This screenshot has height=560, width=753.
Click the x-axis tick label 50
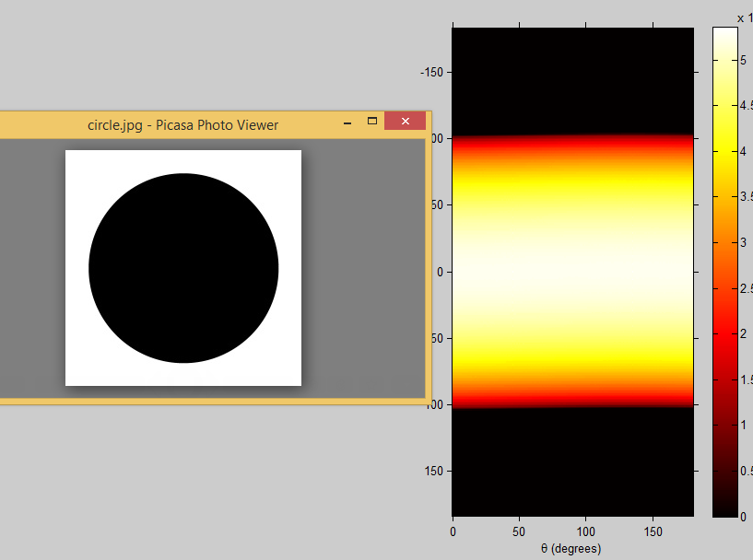519,532
